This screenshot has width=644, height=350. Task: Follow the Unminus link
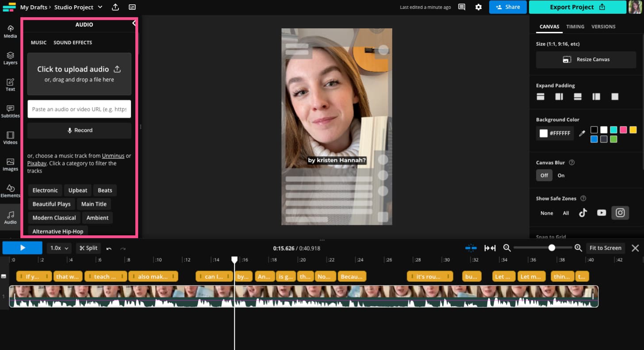[113, 156]
